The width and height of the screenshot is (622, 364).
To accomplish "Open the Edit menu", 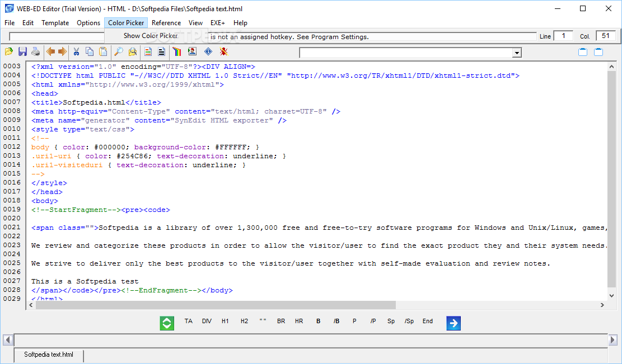I will [x=28, y=23].
